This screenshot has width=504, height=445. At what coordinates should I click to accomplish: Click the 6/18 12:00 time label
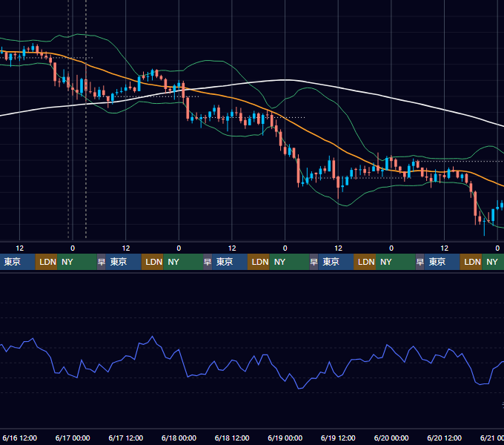coord(232,438)
